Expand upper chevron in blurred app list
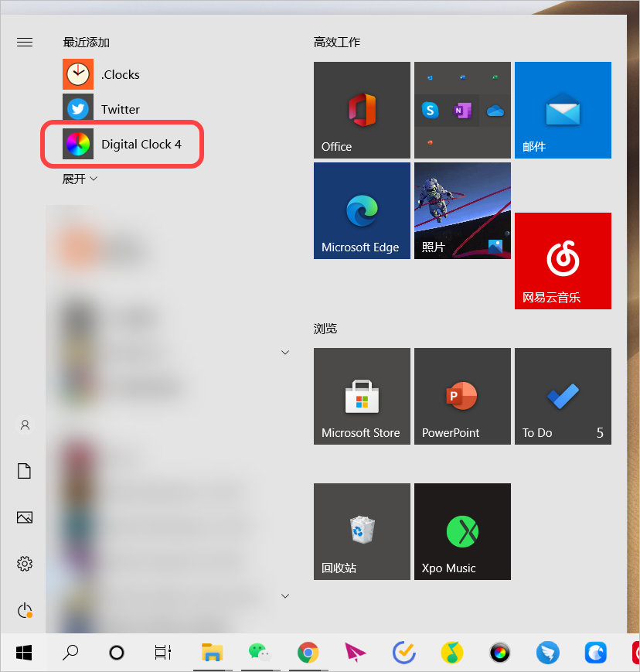640x672 pixels. click(285, 353)
